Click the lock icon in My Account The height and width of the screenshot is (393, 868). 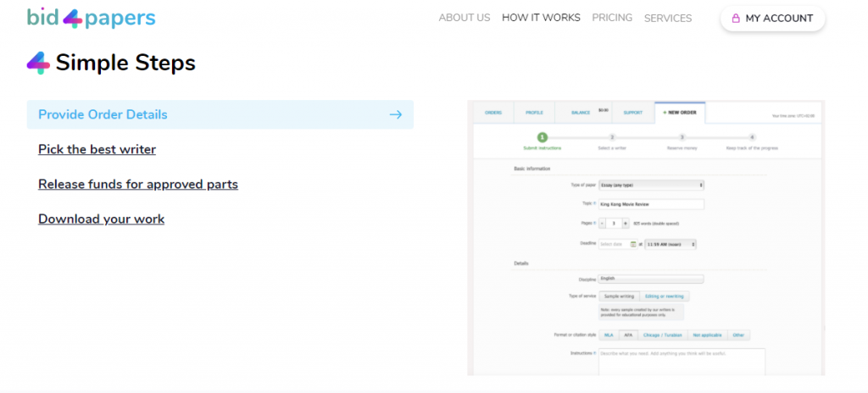[736, 19]
